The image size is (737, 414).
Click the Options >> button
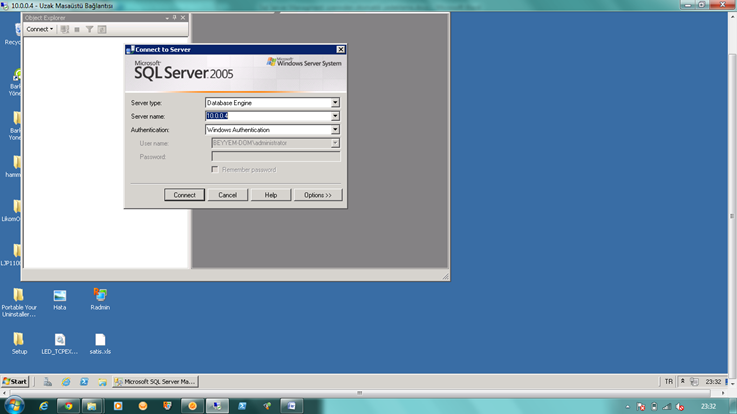[318, 195]
